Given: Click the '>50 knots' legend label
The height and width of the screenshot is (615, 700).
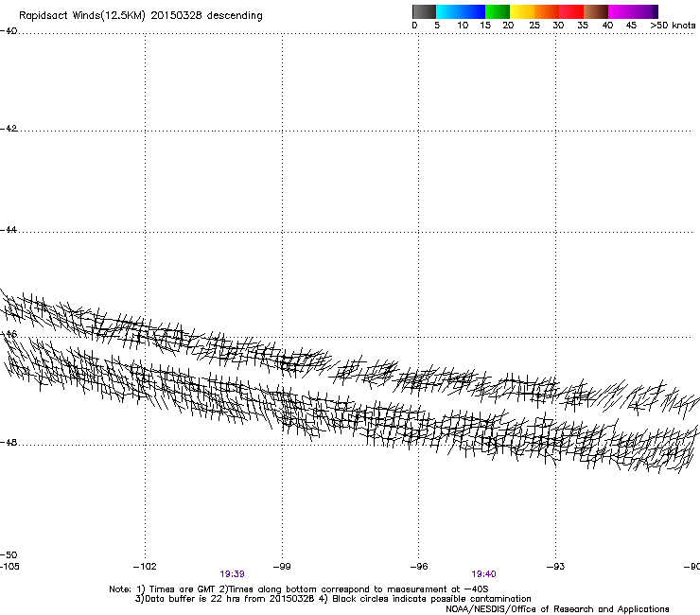Looking at the screenshot, I should [673, 26].
